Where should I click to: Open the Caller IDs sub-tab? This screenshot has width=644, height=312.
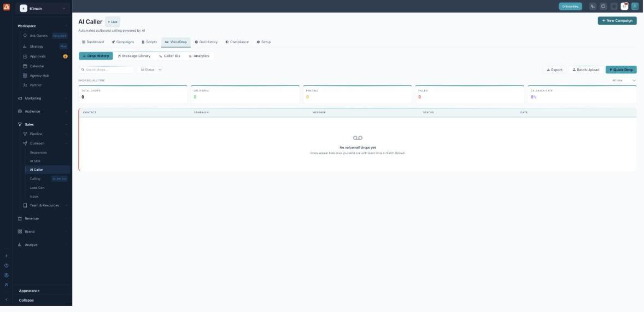pos(169,56)
